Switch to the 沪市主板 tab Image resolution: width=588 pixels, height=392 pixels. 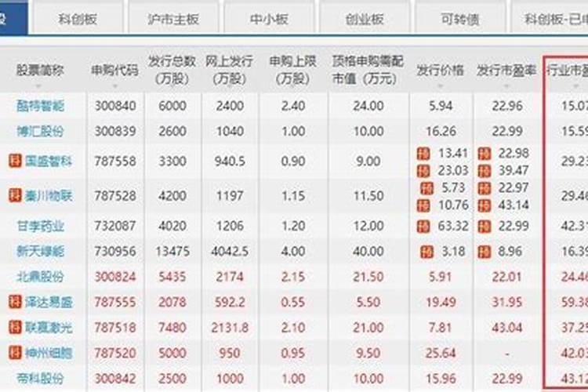pos(173,18)
